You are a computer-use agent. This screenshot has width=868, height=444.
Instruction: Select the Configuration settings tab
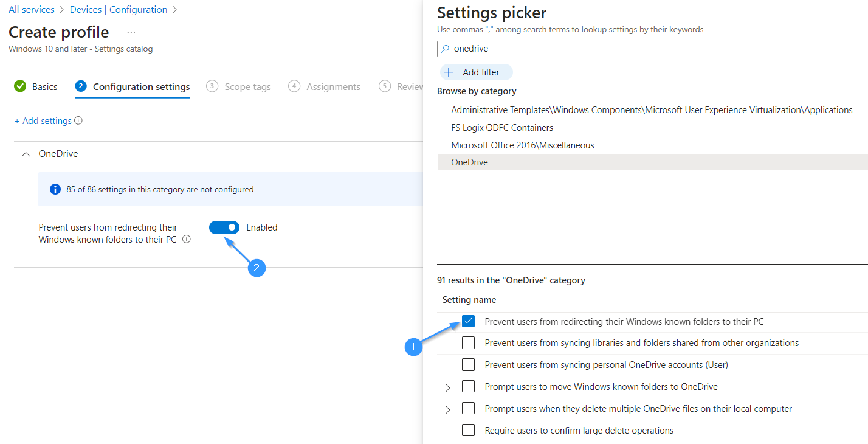click(133, 86)
